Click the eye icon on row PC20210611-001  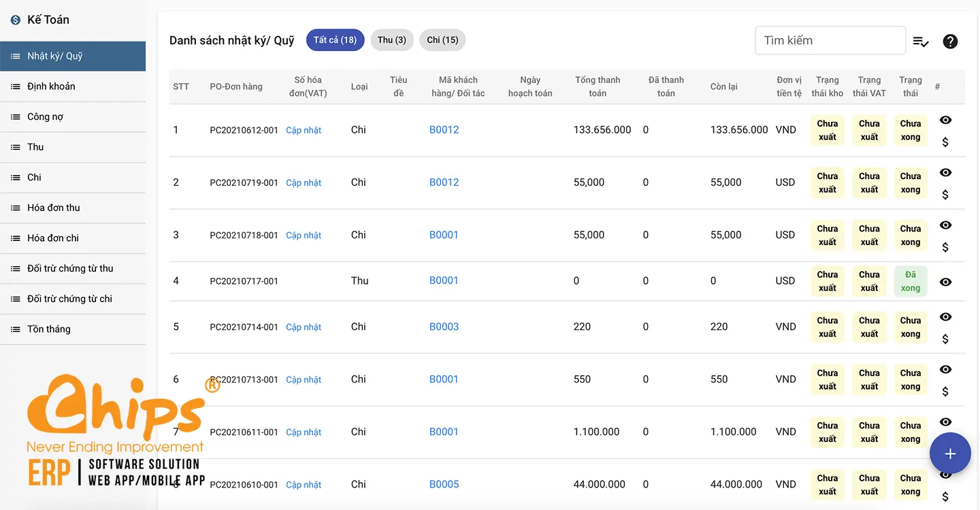click(945, 422)
